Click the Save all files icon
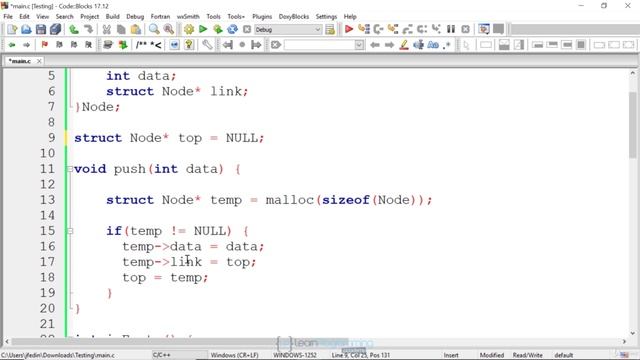Viewport: 640px width, 360px height. 56,29
